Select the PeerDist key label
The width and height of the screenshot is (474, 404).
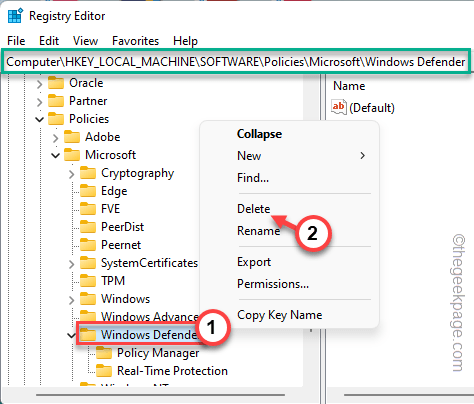(x=122, y=227)
